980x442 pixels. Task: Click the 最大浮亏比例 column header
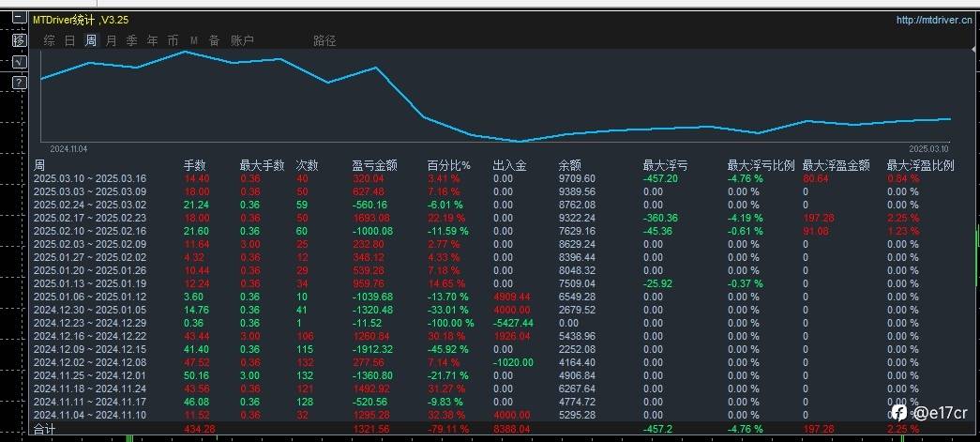point(761,165)
